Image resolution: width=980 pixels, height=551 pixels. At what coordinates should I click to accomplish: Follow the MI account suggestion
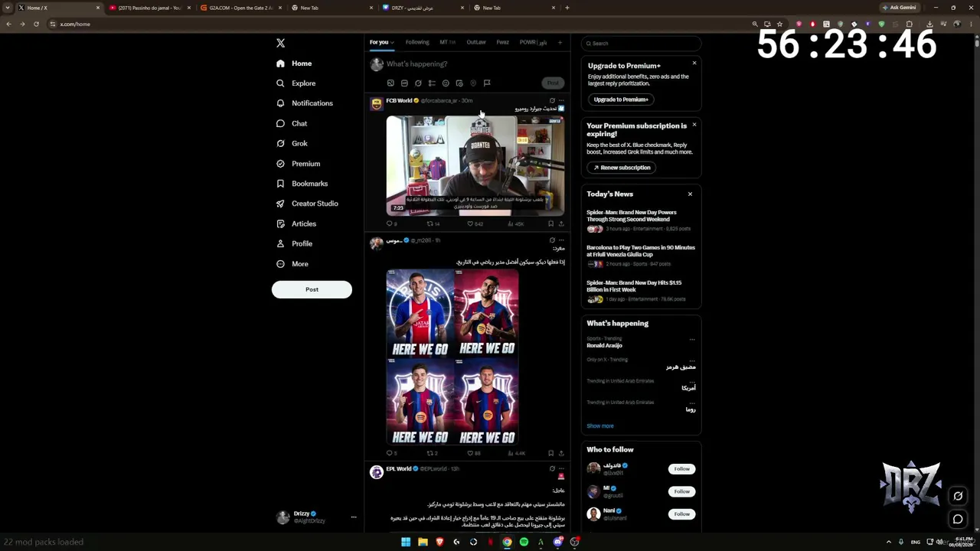point(681,491)
